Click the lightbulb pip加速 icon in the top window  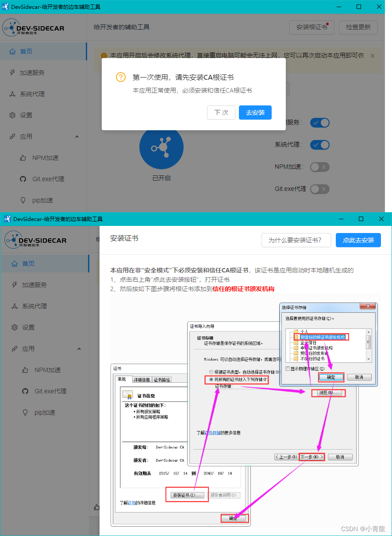pyautogui.click(x=23, y=200)
